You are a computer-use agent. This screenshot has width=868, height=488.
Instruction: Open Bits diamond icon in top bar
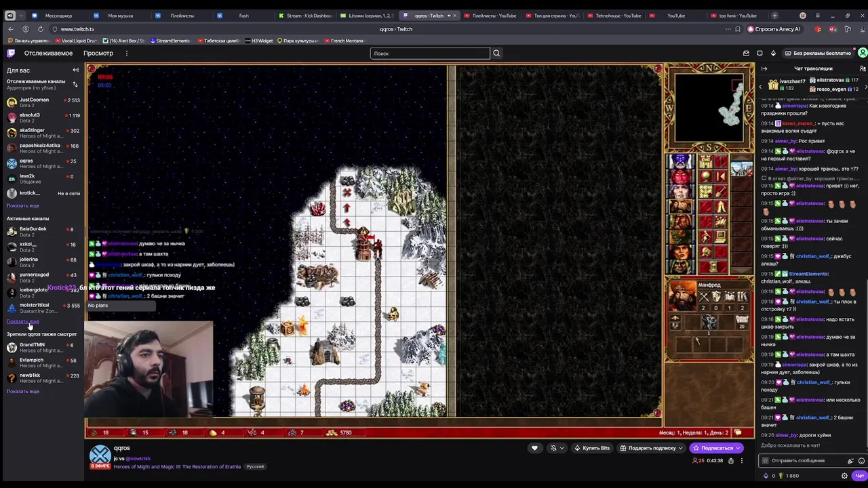click(x=773, y=53)
